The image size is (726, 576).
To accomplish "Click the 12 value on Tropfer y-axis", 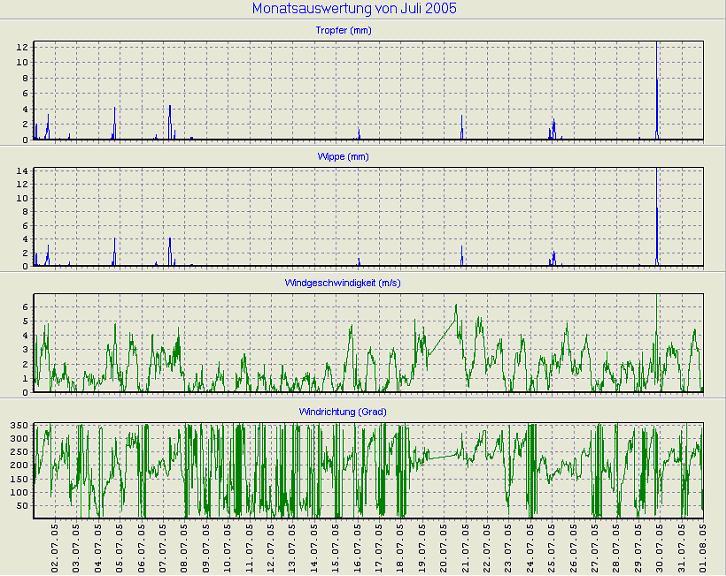I will [x=21, y=46].
